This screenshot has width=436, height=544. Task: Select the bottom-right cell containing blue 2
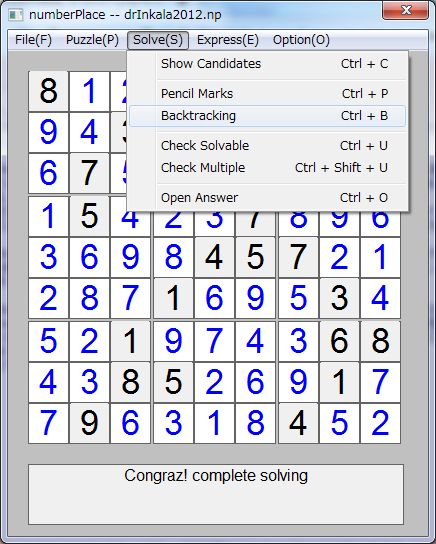click(x=380, y=423)
